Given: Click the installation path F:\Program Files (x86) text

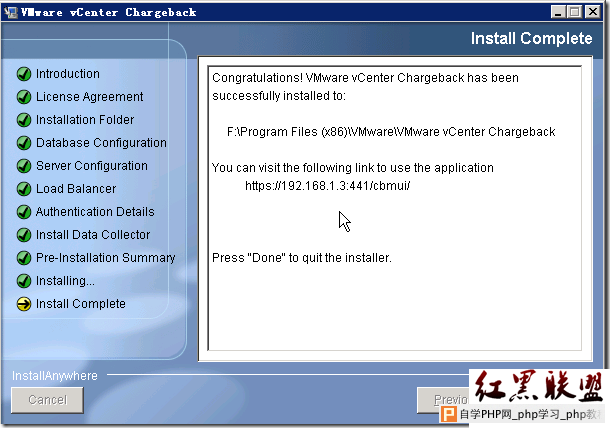Looking at the screenshot, I should 391,132.
